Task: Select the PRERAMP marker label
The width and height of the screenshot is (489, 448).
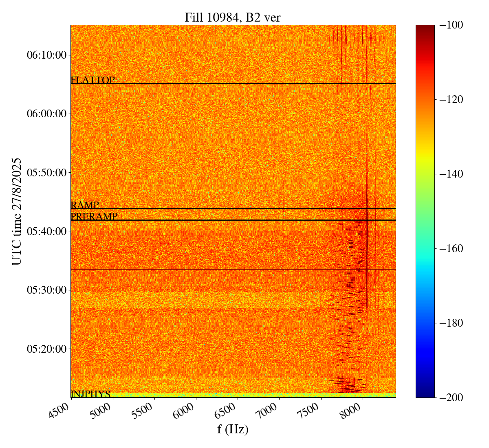Action: [94, 217]
